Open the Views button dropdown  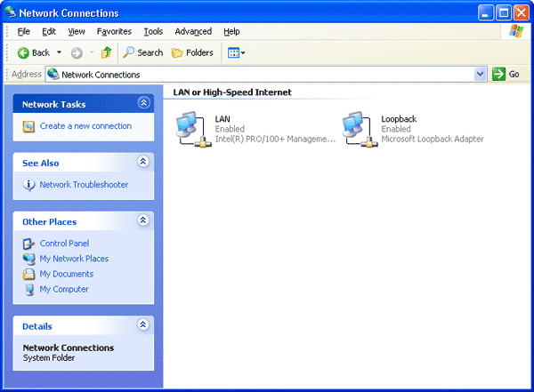click(x=237, y=52)
